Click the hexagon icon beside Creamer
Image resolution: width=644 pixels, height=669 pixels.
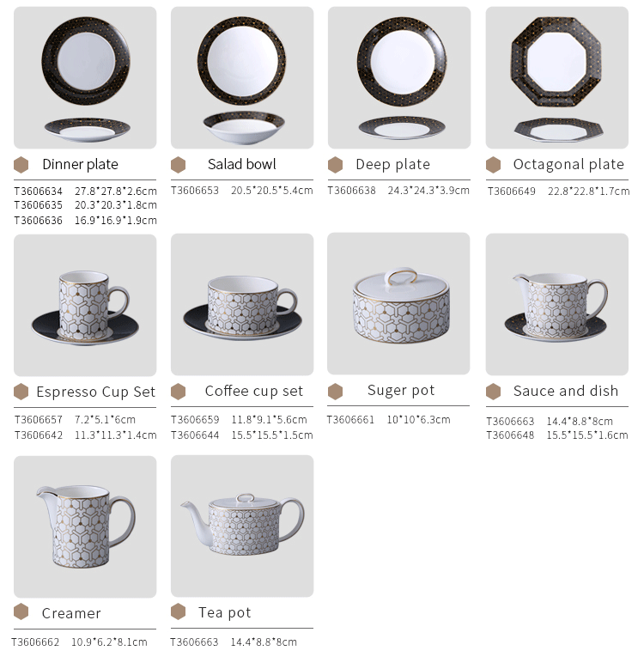point(21,611)
